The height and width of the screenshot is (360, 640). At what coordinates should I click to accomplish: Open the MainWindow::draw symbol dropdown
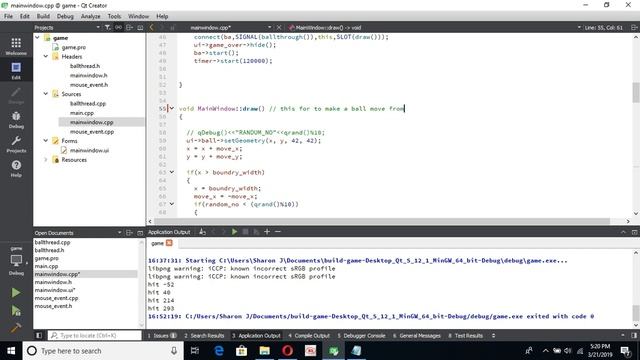pyautogui.click(x=434, y=27)
